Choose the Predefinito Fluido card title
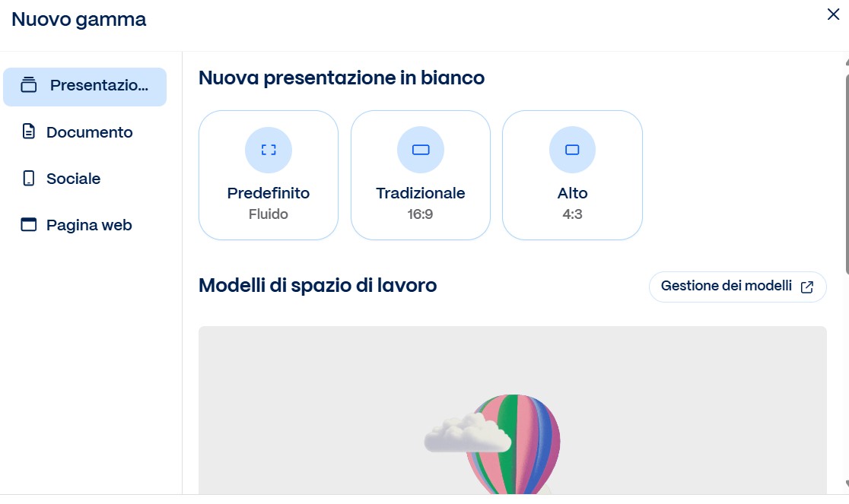This screenshot has width=849, height=504. coord(269,193)
